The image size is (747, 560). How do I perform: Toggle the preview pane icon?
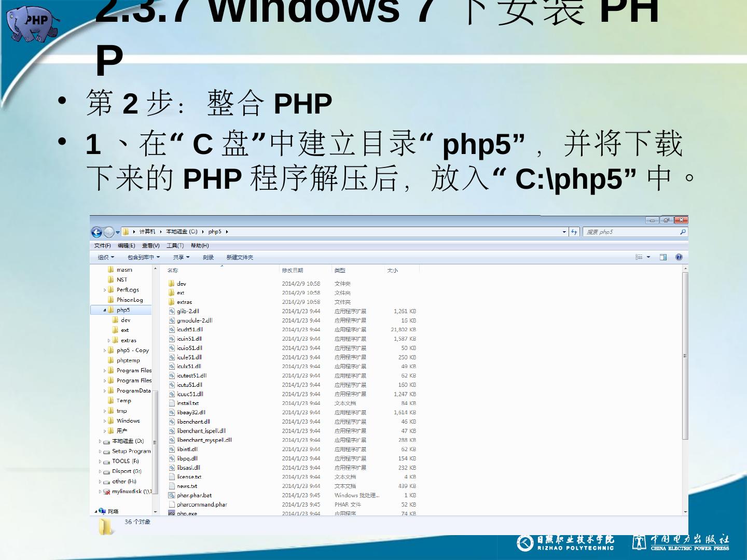663,257
